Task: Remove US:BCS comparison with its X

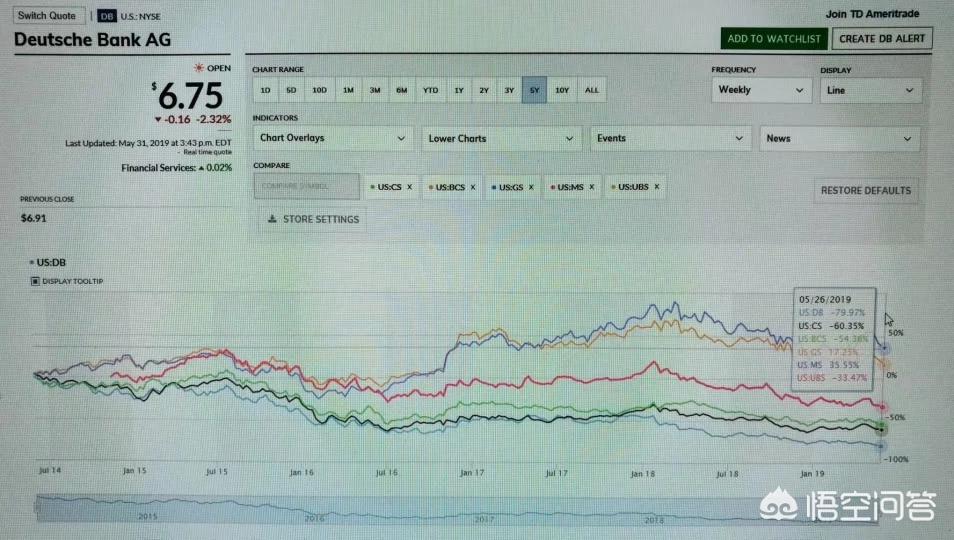Action: point(473,187)
